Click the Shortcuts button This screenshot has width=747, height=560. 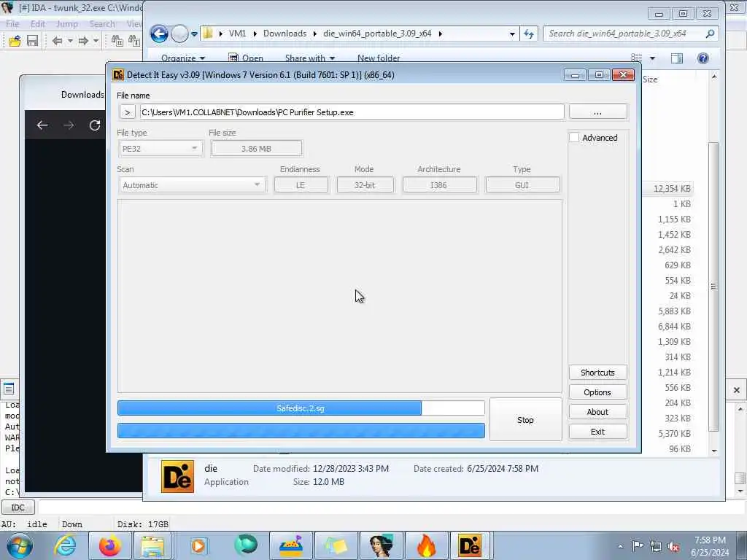598,373
